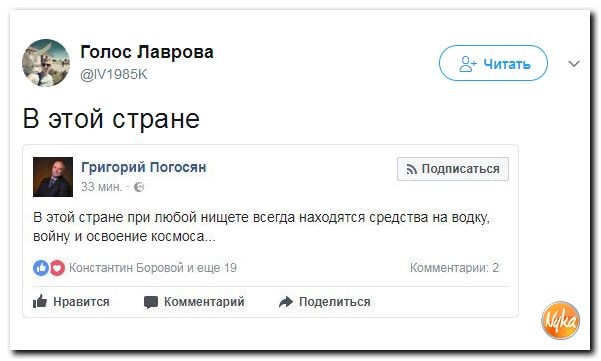Click the orange Nyka logo badge
Image resolution: width=601 pixels, height=361 pixels.
(560, 320)
